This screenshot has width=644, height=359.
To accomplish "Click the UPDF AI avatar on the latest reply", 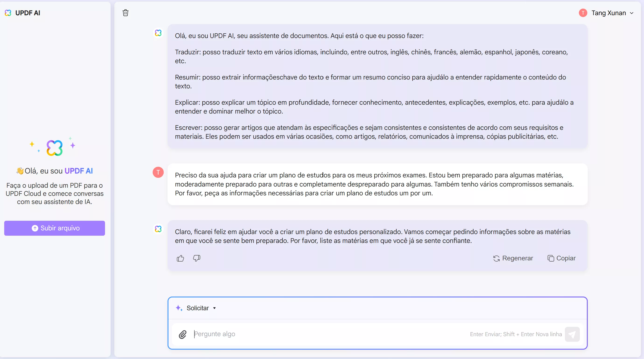I will coord(158,229).
